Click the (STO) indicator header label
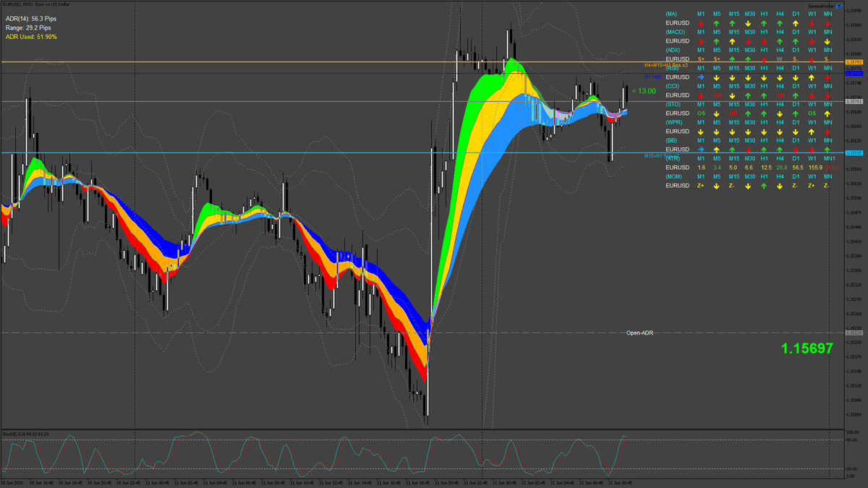 point(673,104)
